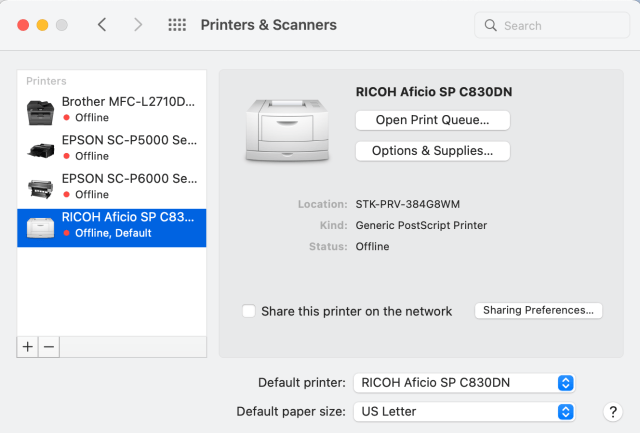The width and height of the screenshot is (640, 433).
Task: Enable Share this printer on the network
Action: point(249,311)
